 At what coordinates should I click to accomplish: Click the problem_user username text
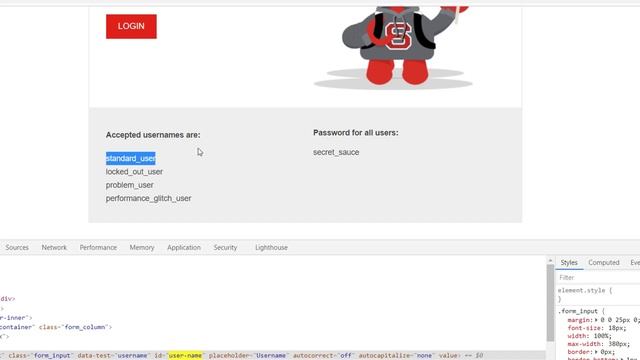pyautogui.click(x=129, y=185)
